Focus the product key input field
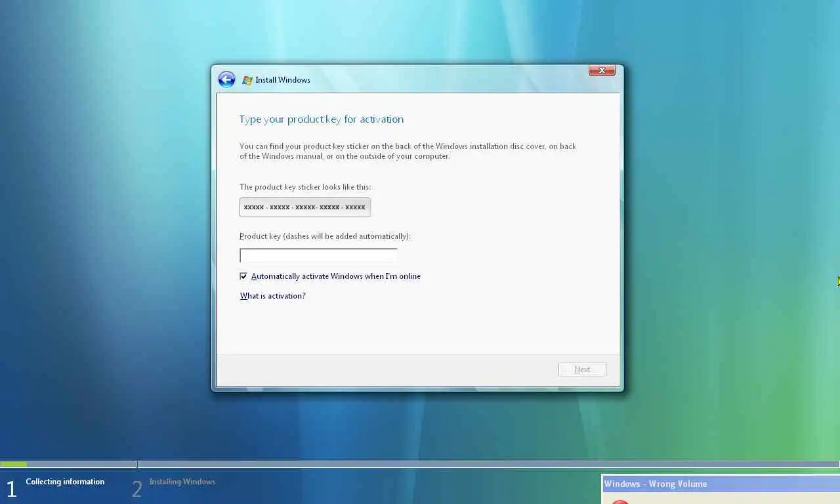The height and width of the screenshot is (504, 840). 318,255
